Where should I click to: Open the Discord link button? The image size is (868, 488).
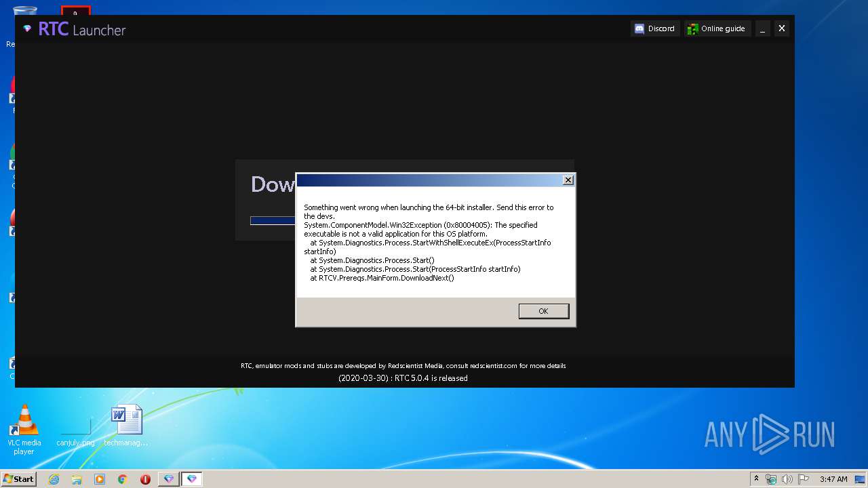(655, 28)
